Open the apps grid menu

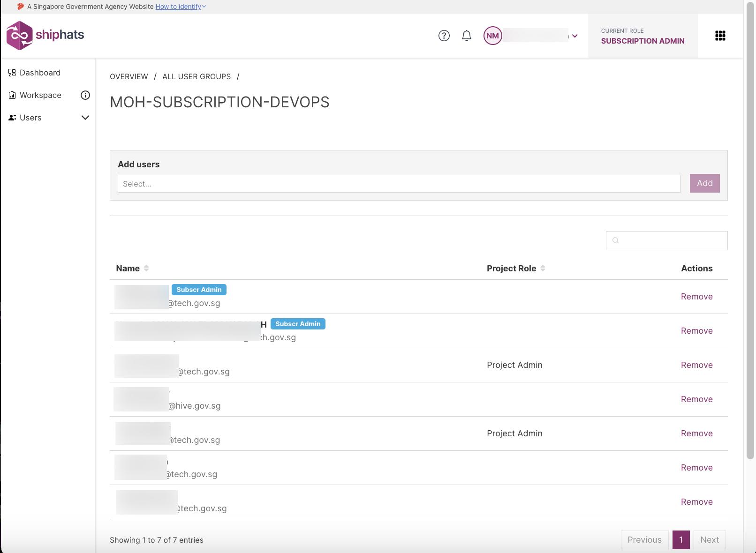[720, 36]
